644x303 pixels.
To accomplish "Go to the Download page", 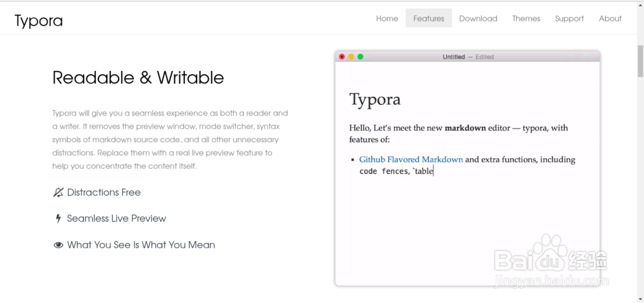I will point(478,19).
